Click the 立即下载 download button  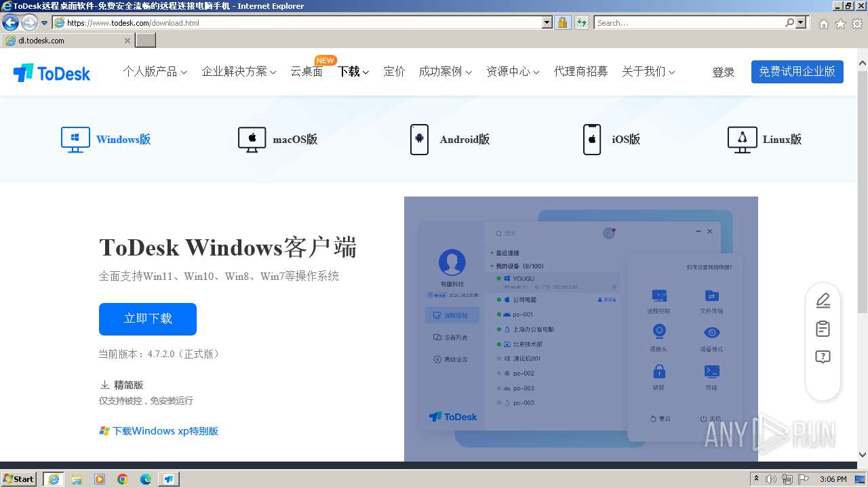(x=148, y=319)
